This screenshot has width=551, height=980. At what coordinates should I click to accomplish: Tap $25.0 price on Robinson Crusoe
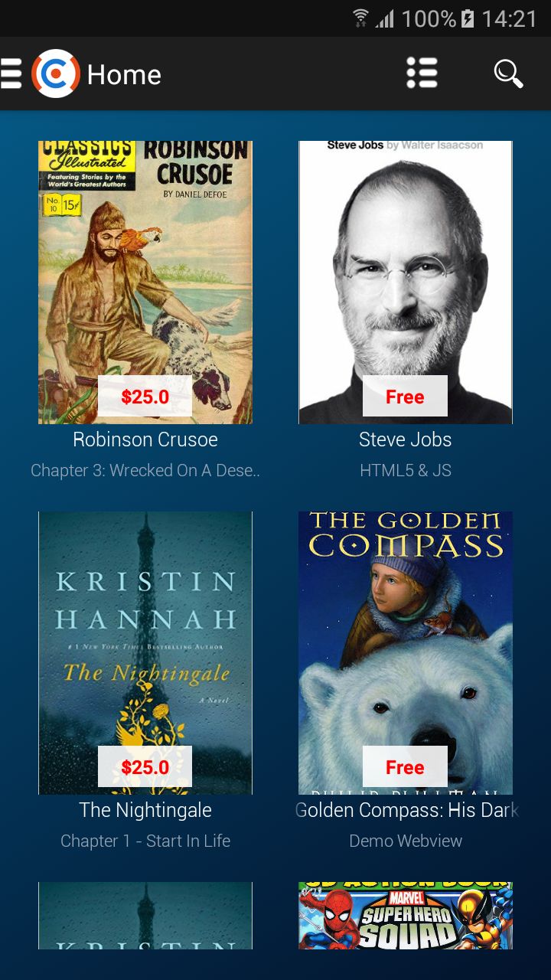pyautogui.click(x=145, y=397)
